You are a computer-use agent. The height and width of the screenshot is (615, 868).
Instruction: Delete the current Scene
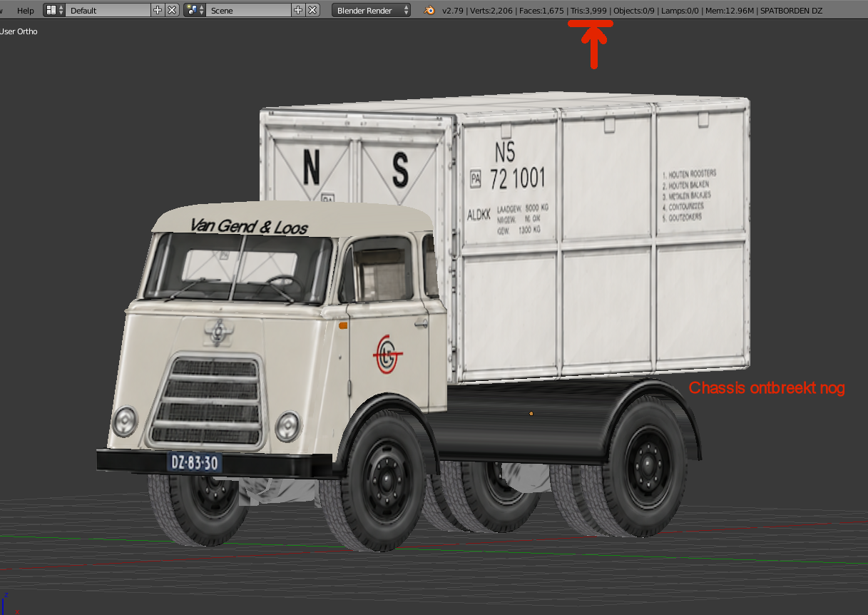312,10
